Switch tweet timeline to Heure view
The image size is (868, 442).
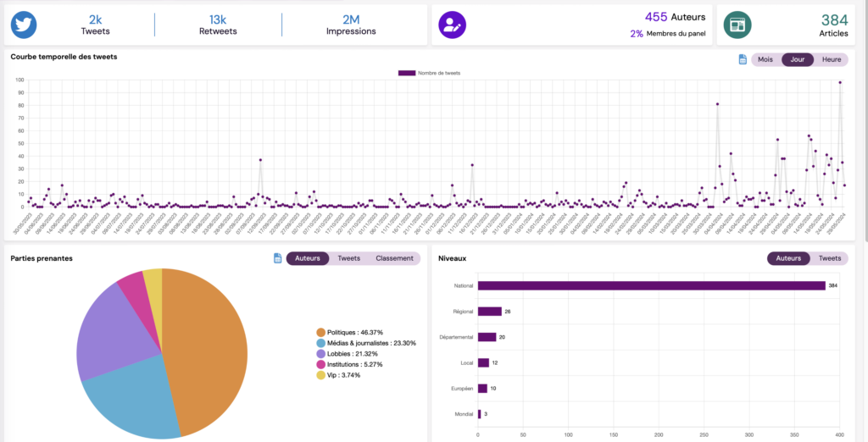(x=831, y=59)
